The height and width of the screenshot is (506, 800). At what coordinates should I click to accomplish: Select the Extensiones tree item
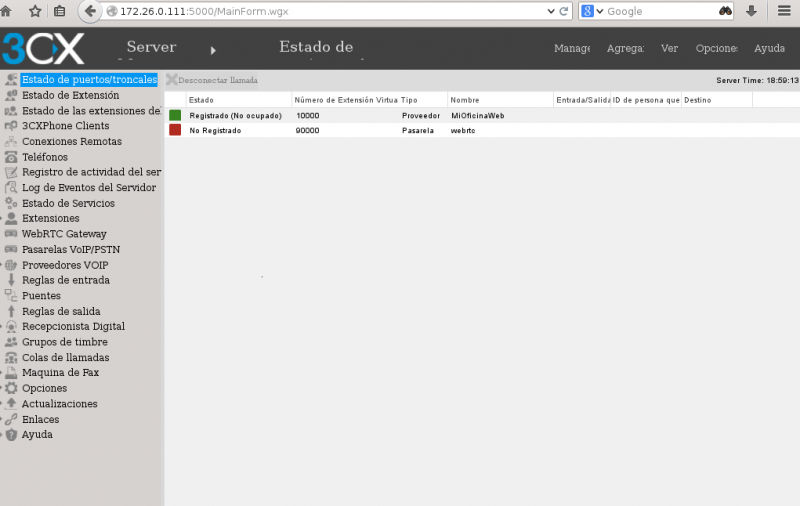click(51, 218)
